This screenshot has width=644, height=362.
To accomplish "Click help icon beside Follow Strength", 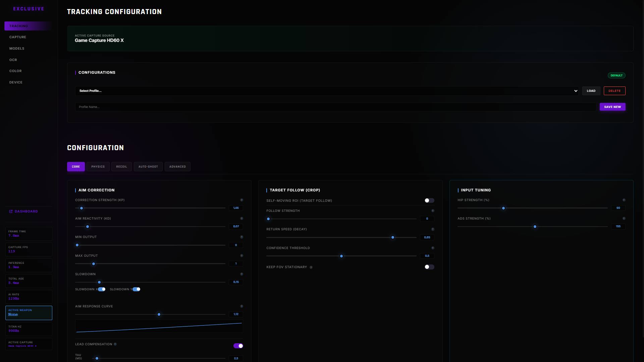I will pos(433,211).
